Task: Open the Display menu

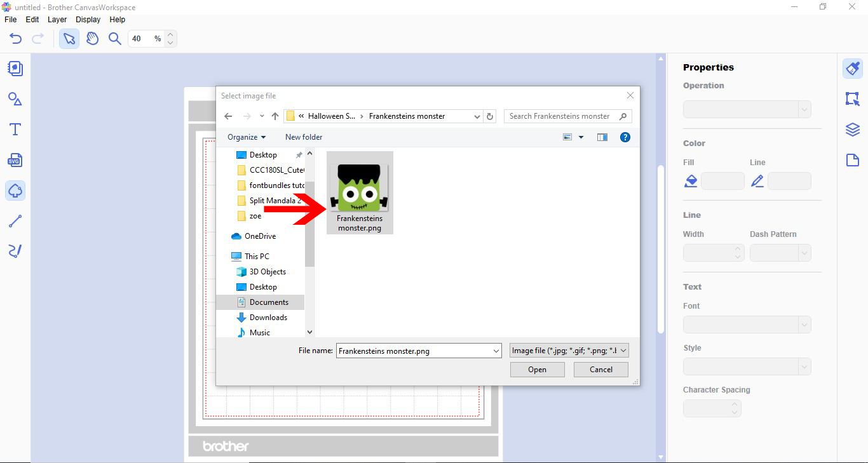Action: point(88,20)
